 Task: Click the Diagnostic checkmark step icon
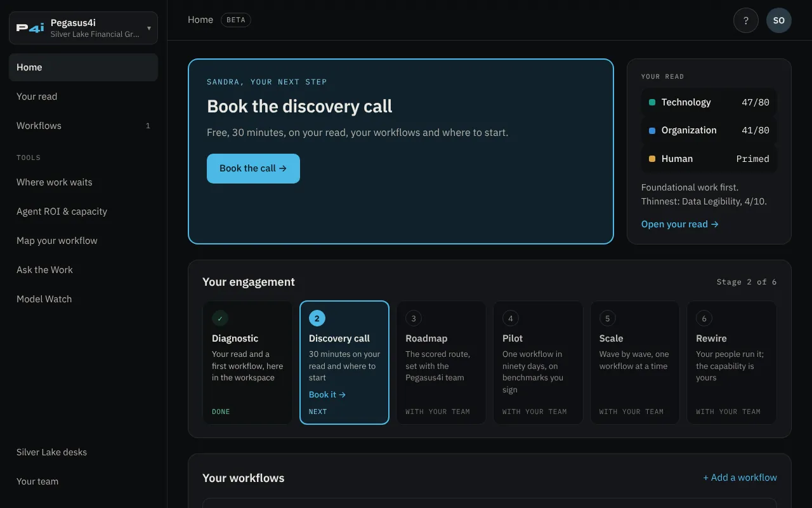[220, 318]
